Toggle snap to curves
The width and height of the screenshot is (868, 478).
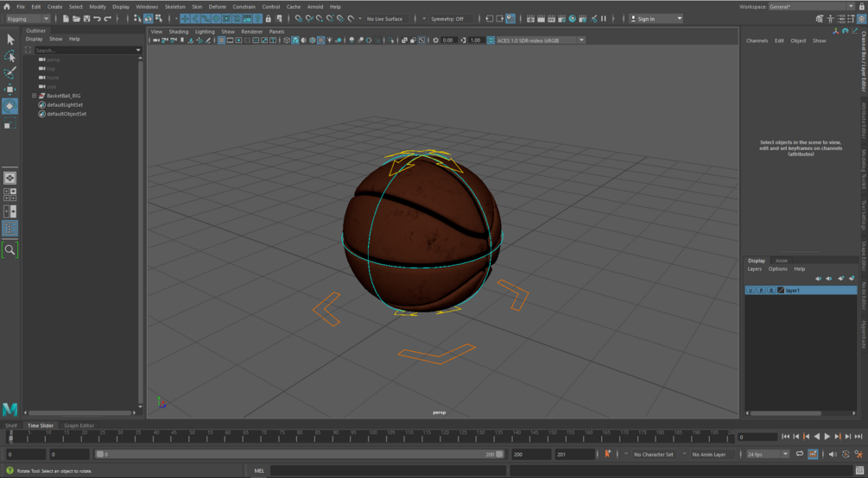click(x=309, y=19)
